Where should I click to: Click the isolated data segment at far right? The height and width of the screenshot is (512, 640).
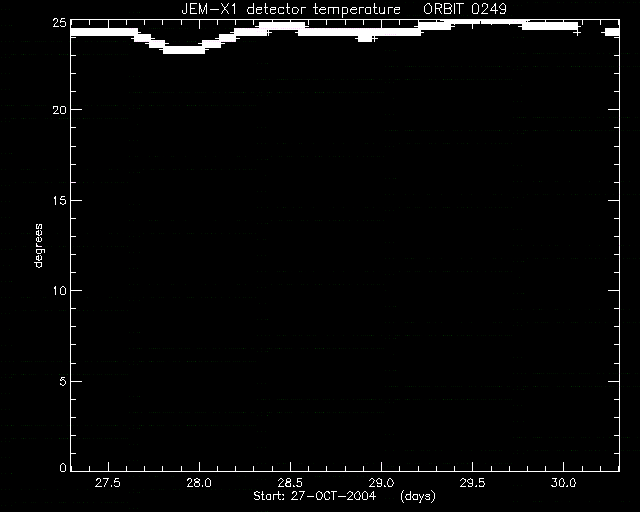(x=612, y=32)
